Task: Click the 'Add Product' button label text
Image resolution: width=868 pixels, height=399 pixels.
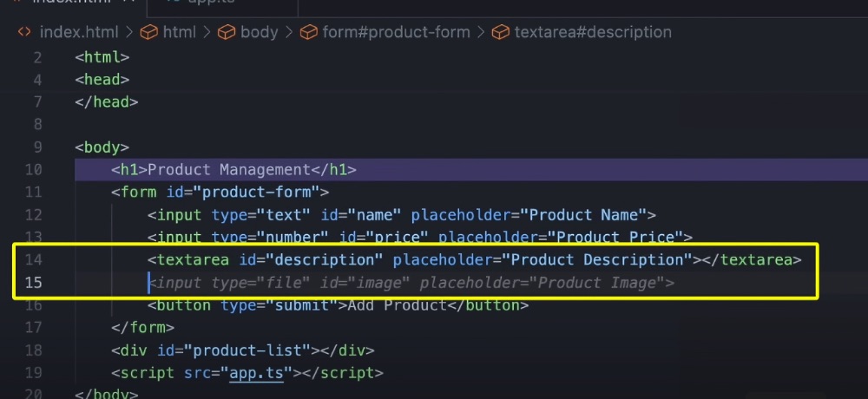Action: (397, 305)
